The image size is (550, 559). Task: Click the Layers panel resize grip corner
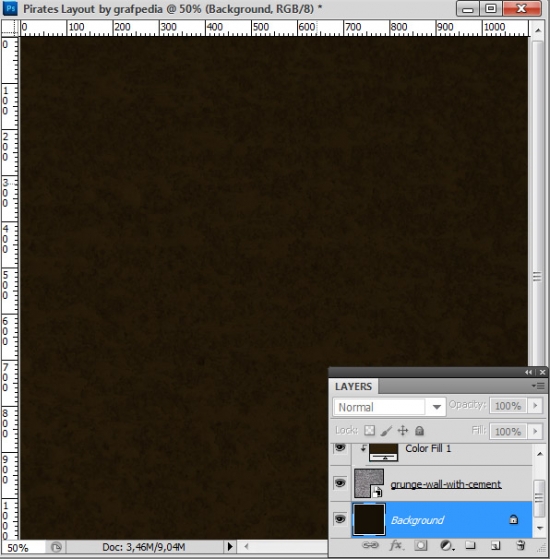[542, 548]
